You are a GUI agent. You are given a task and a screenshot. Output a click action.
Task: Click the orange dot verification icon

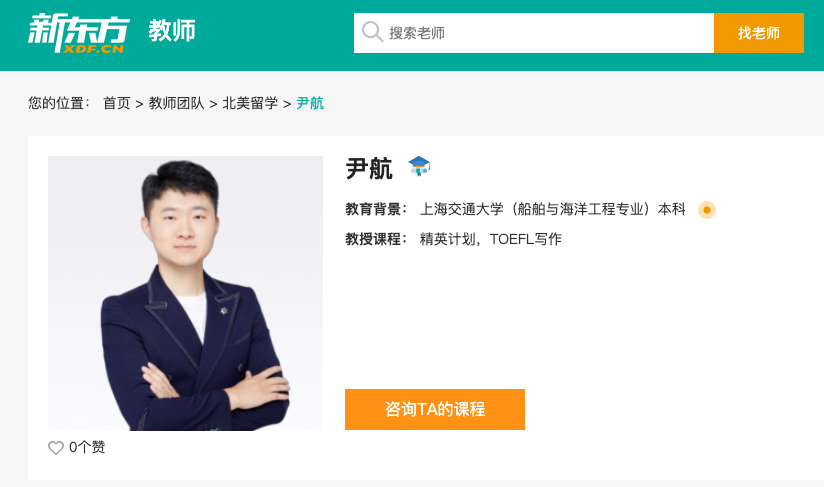click(x=707, y=210)
